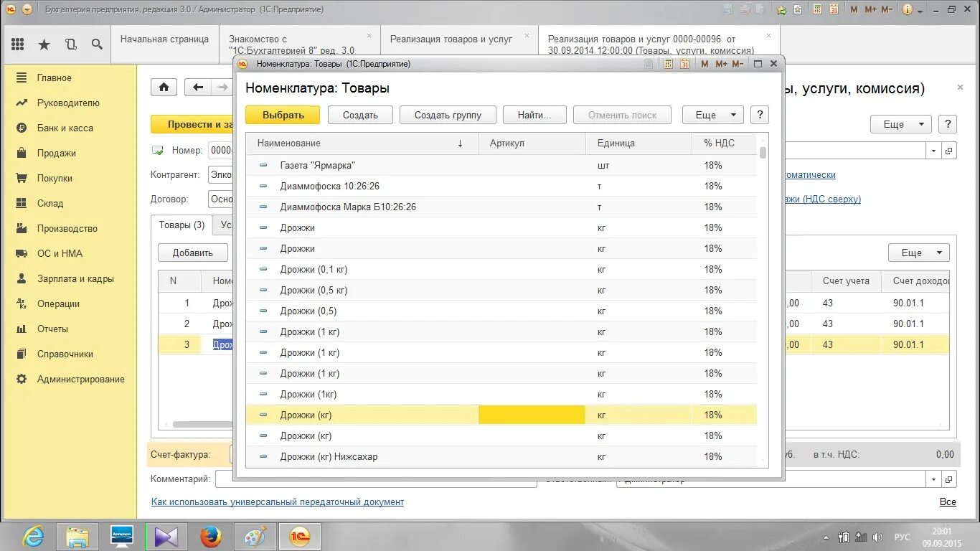Click Создать button in dialog
This screenshot has height=551, width=980.
[360, 115]
